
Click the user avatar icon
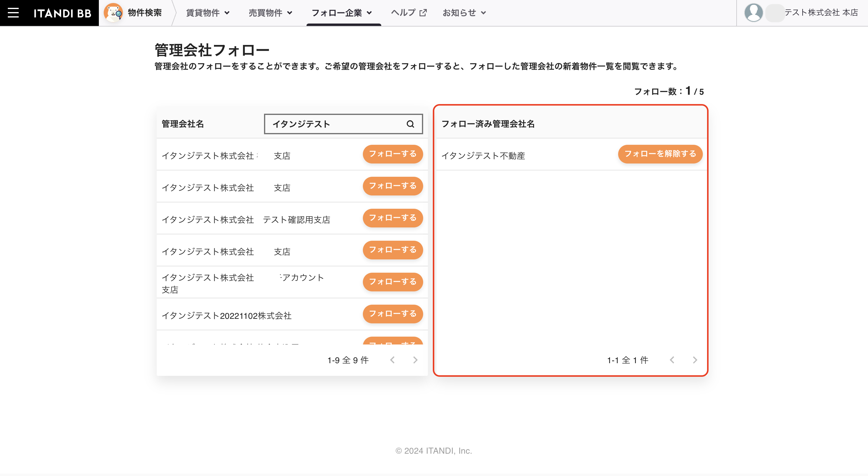tap(753, 13)
